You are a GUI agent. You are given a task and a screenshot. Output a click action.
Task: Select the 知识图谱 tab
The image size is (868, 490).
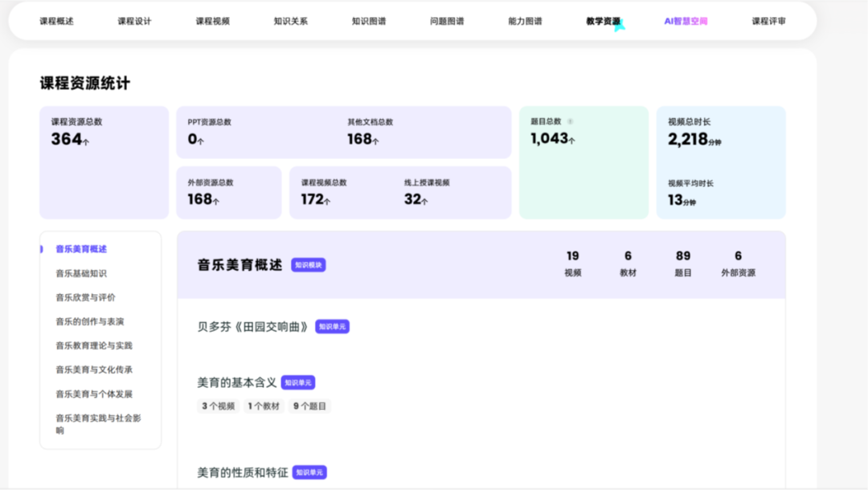[x=368, y=22]
